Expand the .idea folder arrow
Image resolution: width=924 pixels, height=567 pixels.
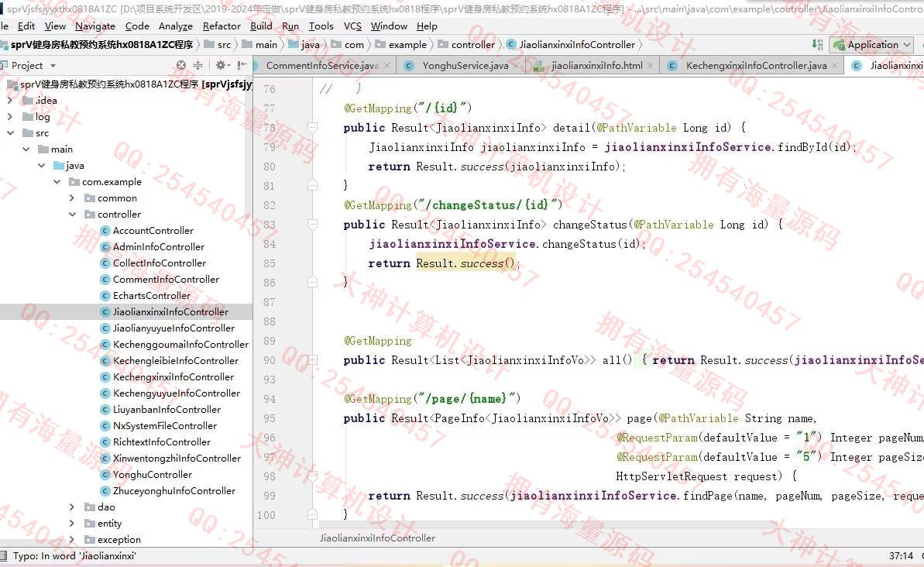pyautogui.click(x=9, y=100)
